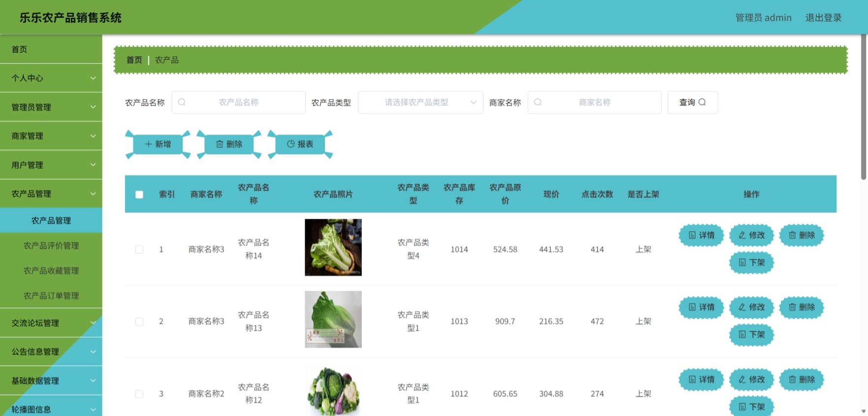Click the 新增 button

(158, 144)
